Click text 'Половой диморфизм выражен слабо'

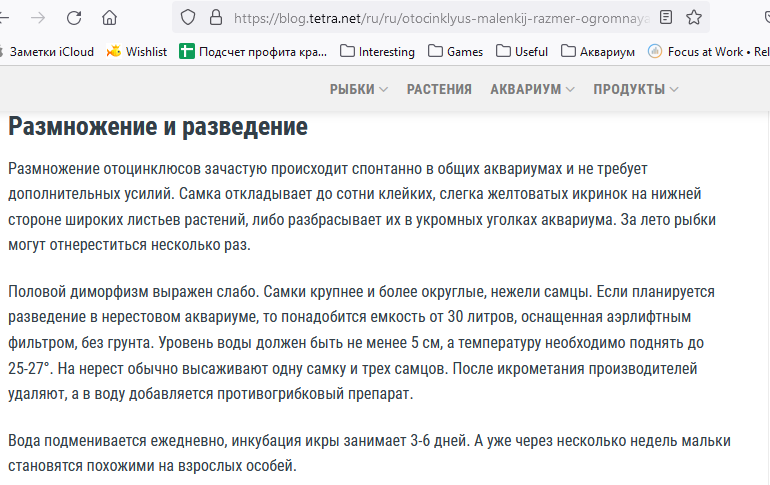(x=133, y=292)
